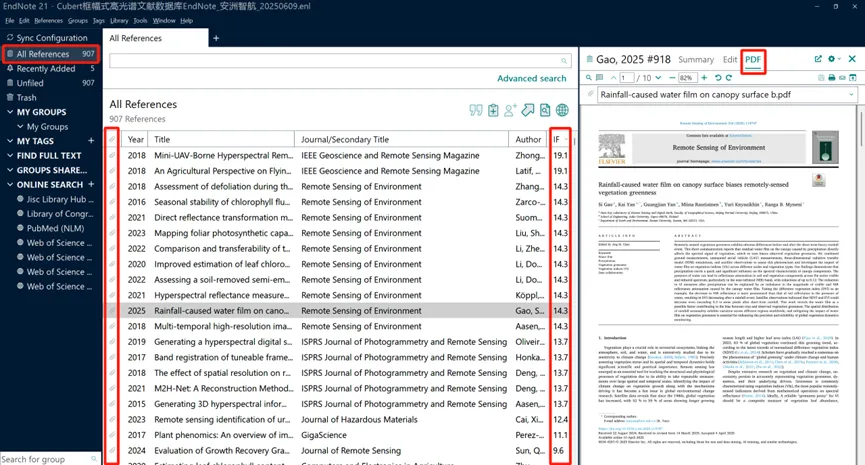Rotate the PDF clockwise
The width and height of the screenshot is (865, 465).
coord(729,78)
